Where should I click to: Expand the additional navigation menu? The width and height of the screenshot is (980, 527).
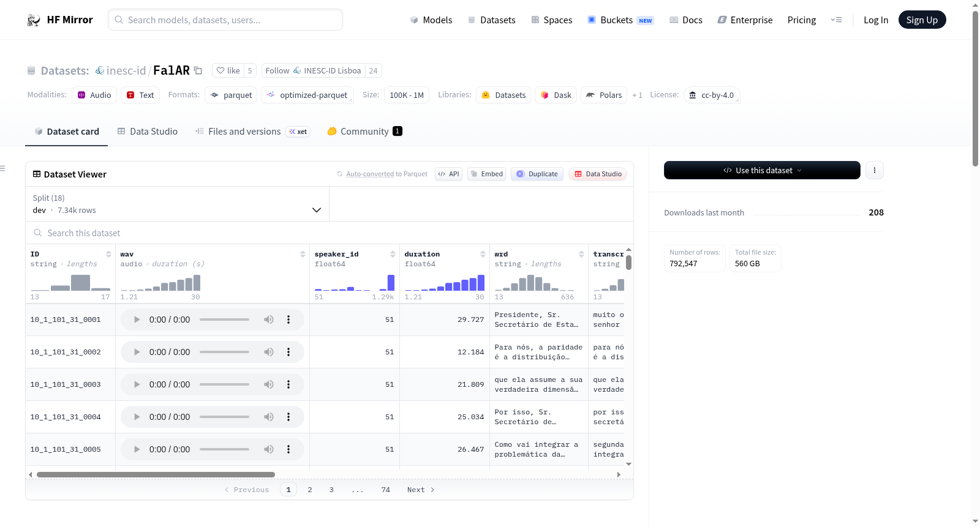coord(836,20)
